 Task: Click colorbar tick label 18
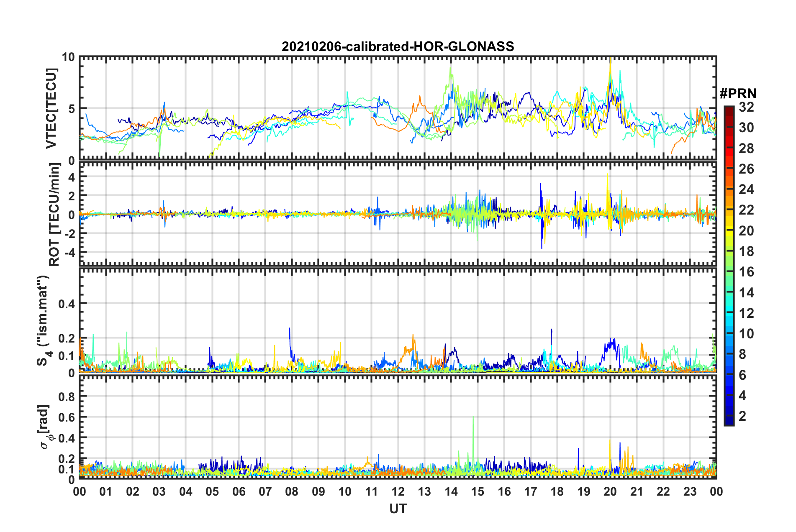click(747, 251)
